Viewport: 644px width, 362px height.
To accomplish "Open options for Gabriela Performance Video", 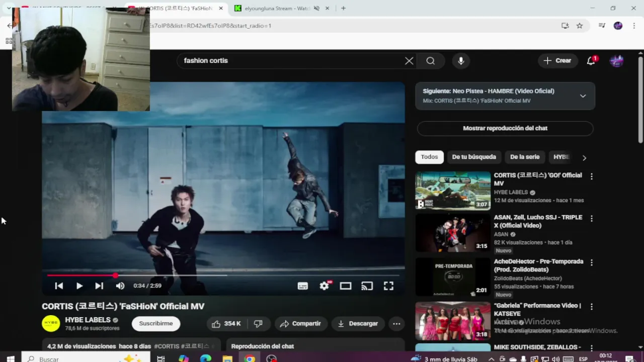I will 592,307.
